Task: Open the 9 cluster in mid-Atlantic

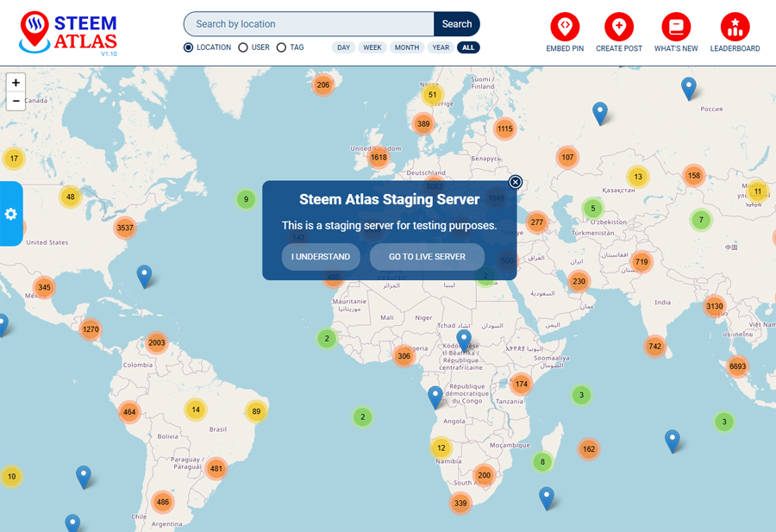Action: pos(246,199)
